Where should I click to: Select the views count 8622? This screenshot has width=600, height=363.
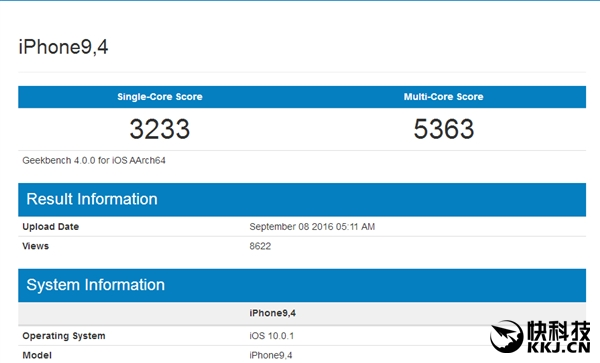point(260,246)
